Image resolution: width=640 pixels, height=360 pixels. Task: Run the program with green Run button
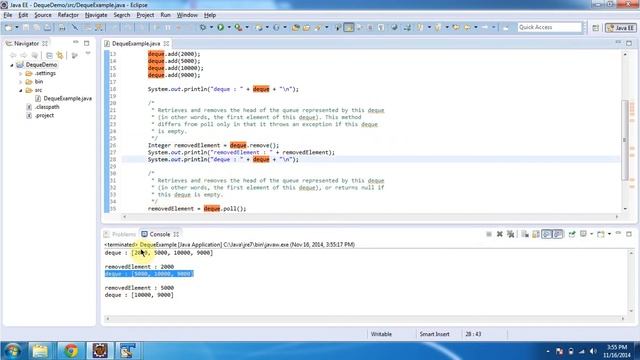[x=220, y=27]
